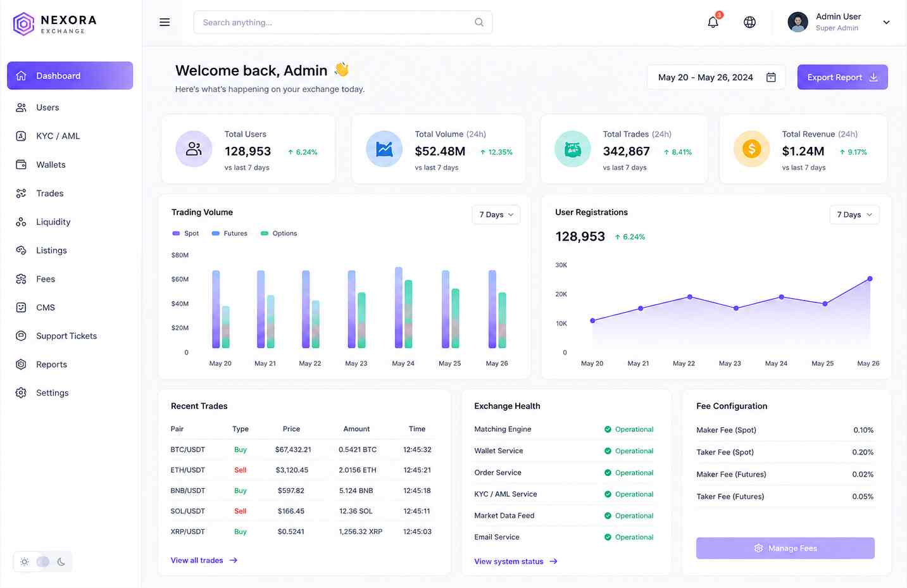The image size is (907, 588).
Task: Click the 6.24% growth under Total Users card
Action: coord(303,152)
